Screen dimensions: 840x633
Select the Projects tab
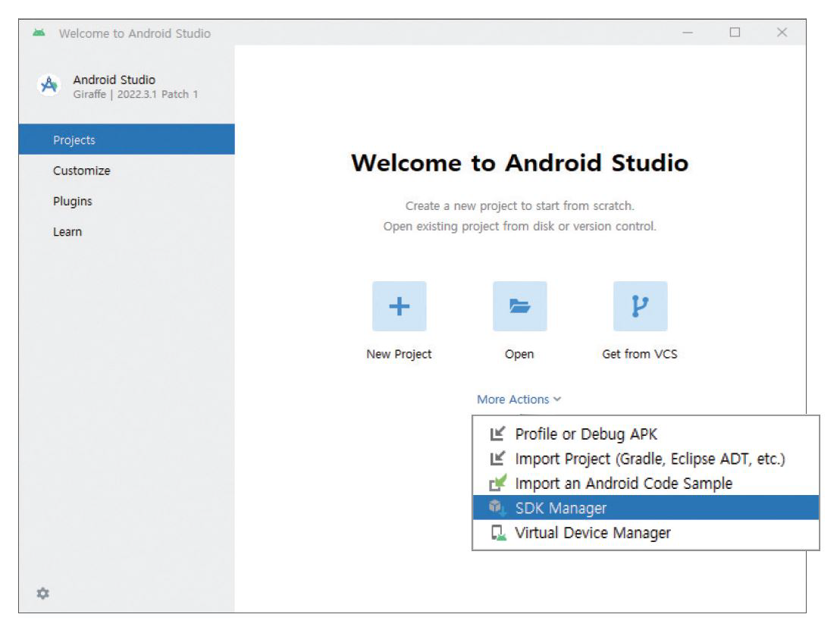coord(127,139)
